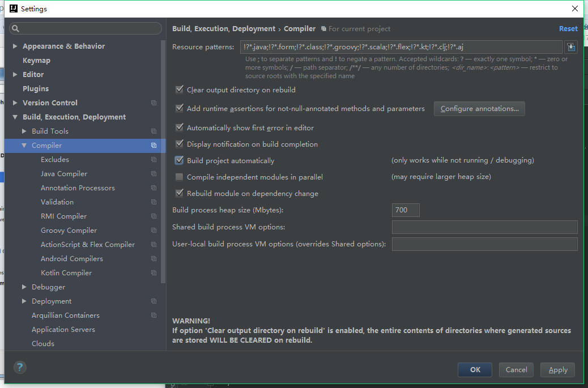
Task: Open the Keymap settings page
Action: [x=36, y=61]
